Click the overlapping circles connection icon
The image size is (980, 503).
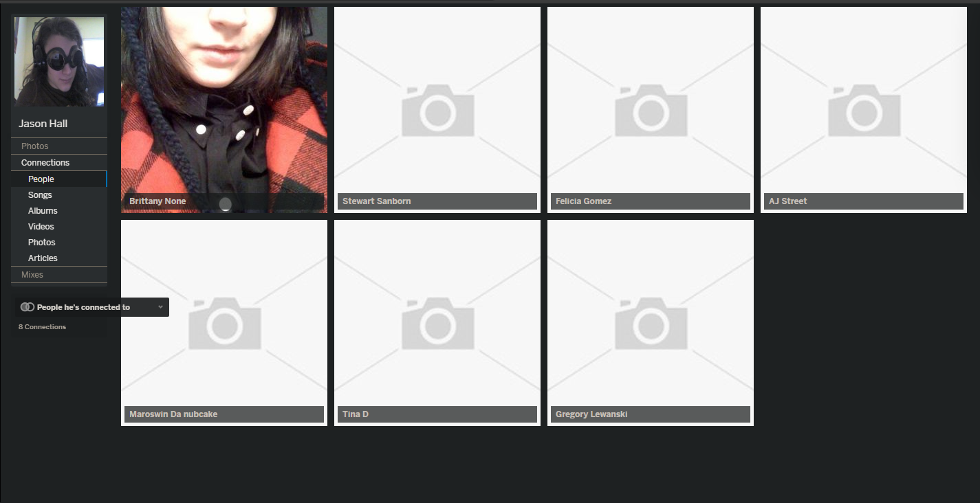(x=28, y=307)
